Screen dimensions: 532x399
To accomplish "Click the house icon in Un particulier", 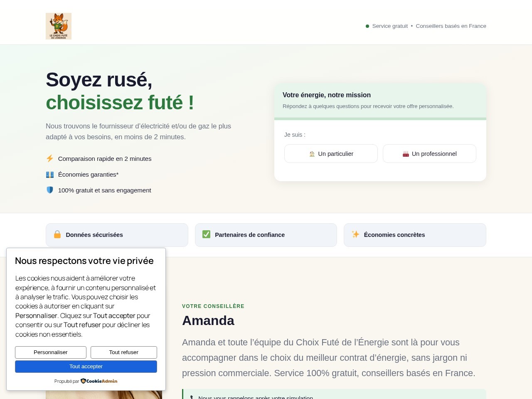I will 312,154.
